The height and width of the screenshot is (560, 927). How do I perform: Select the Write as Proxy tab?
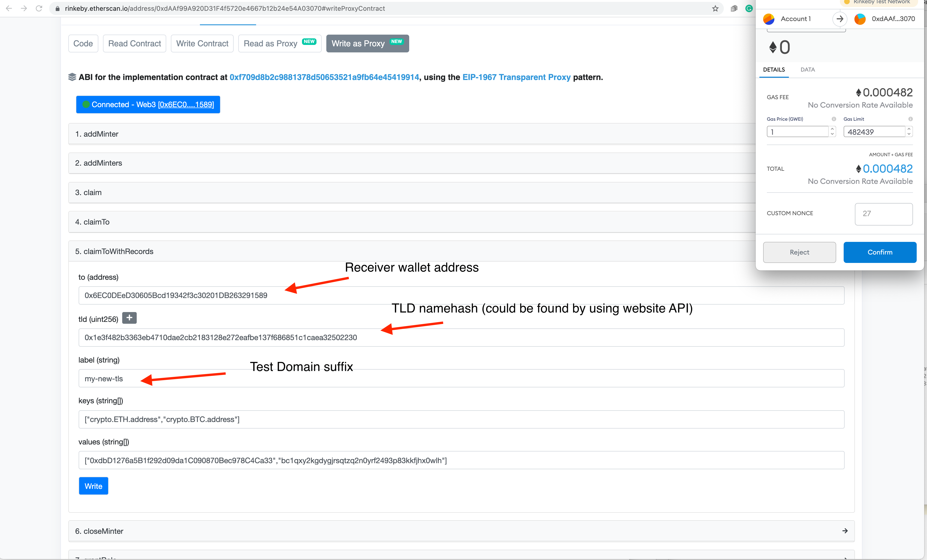[368, 44]
